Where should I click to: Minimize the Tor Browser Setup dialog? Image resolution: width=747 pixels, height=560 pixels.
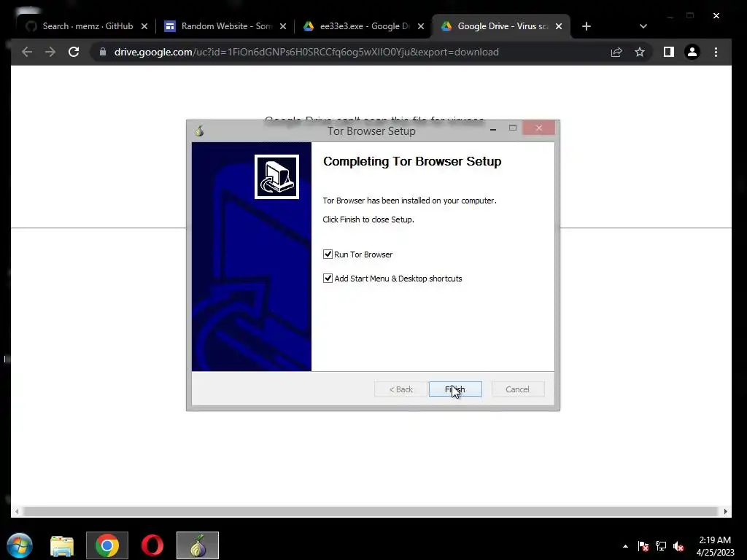point(493,128)
